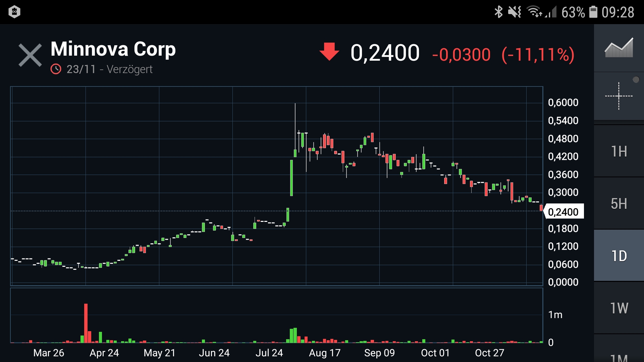Tap the battery status icon
The image size is (644, 362).
pyautogui.click(x=593, y=12)
